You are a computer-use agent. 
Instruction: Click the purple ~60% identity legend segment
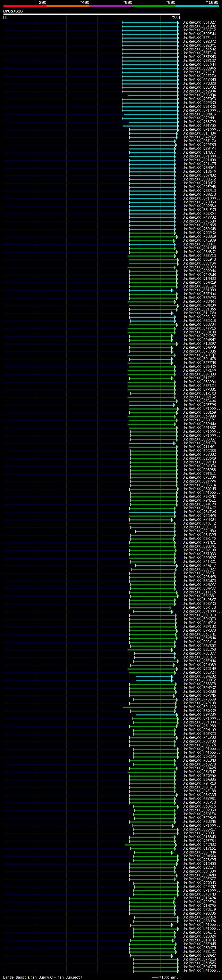click(111, 6)
